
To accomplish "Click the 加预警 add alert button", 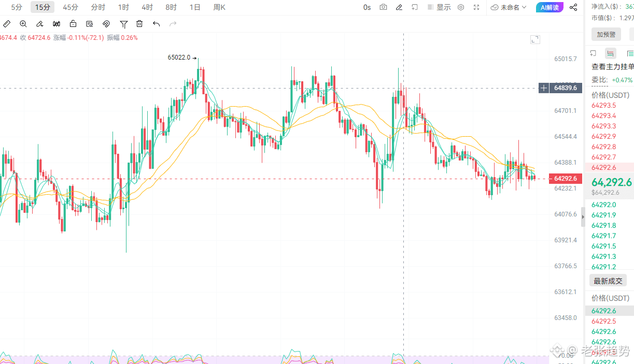I will click(x=606, y=34).
